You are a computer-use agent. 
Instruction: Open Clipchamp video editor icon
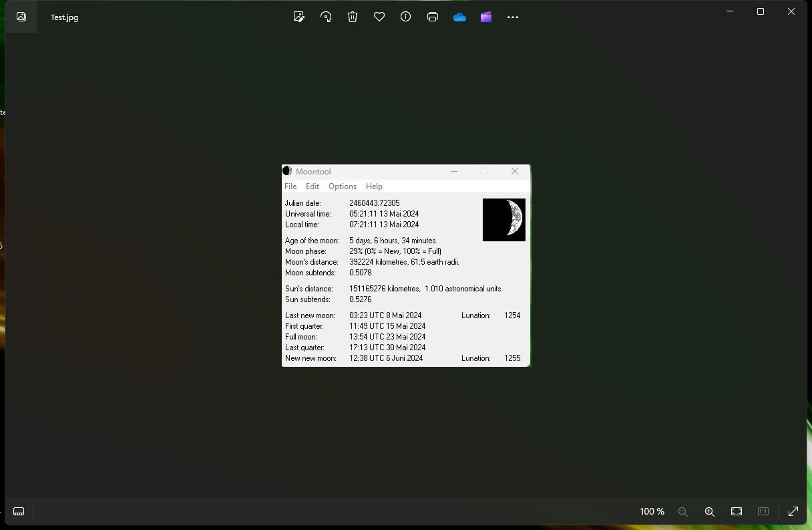[486, 17]
